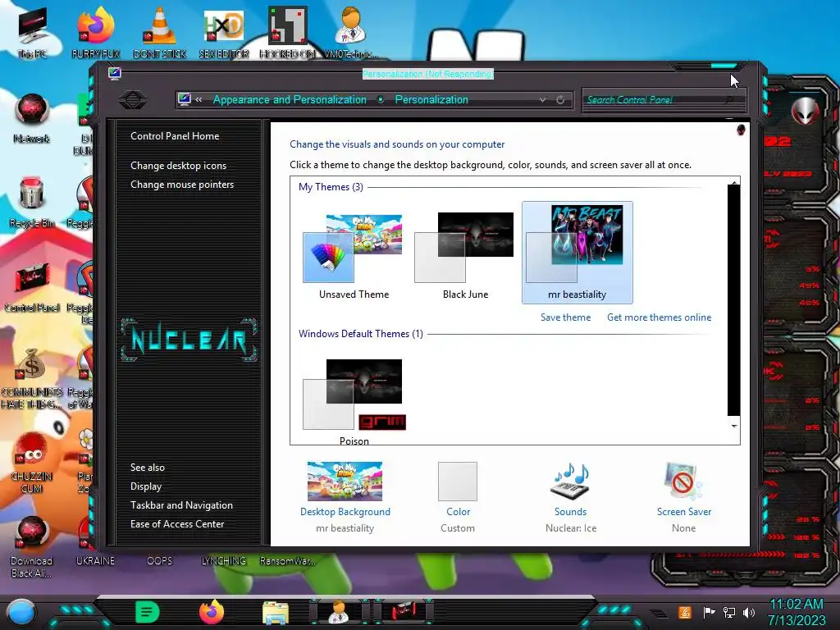Screen dimensions: 840x630
Task: Click the volume speaker tray icon
Action: coord(749,612)
